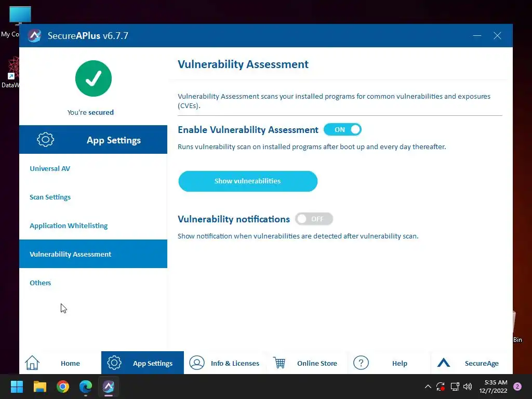Click the volume speaker tray icon
This screenshot has width=532, height=399.
tap(468, 387)
